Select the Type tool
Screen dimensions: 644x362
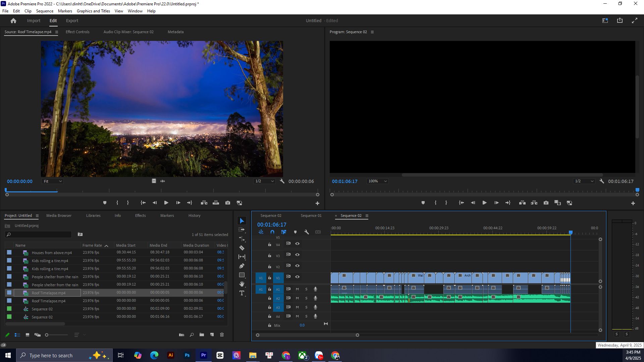241,293
